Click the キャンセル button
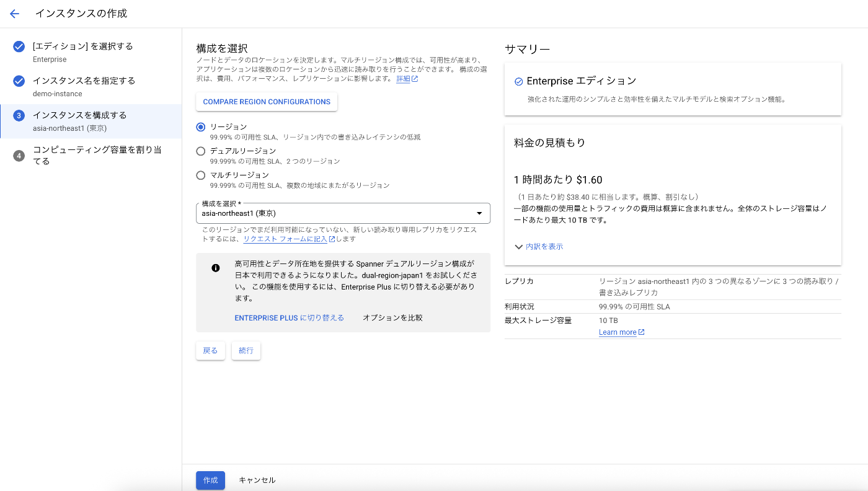The height and width of the screenshot is (491, 868). coord(257,480)
